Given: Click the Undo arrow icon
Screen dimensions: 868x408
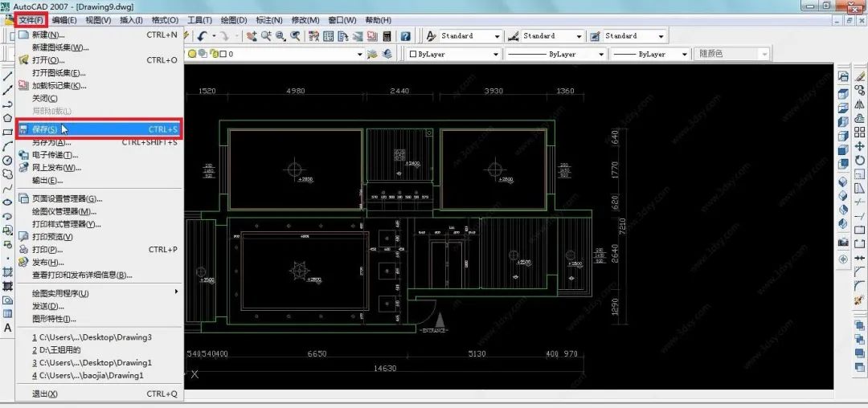Looking at the screenshot, I should (x=202, y=36).
